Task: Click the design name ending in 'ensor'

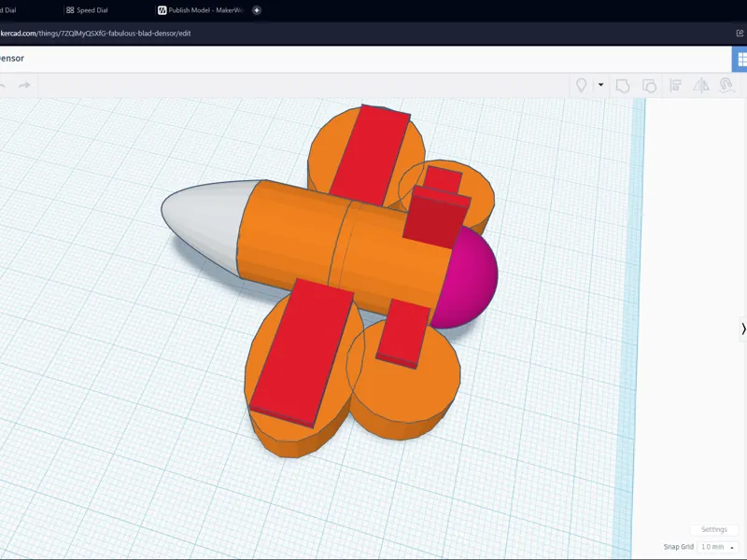Action: pos(12,58)
